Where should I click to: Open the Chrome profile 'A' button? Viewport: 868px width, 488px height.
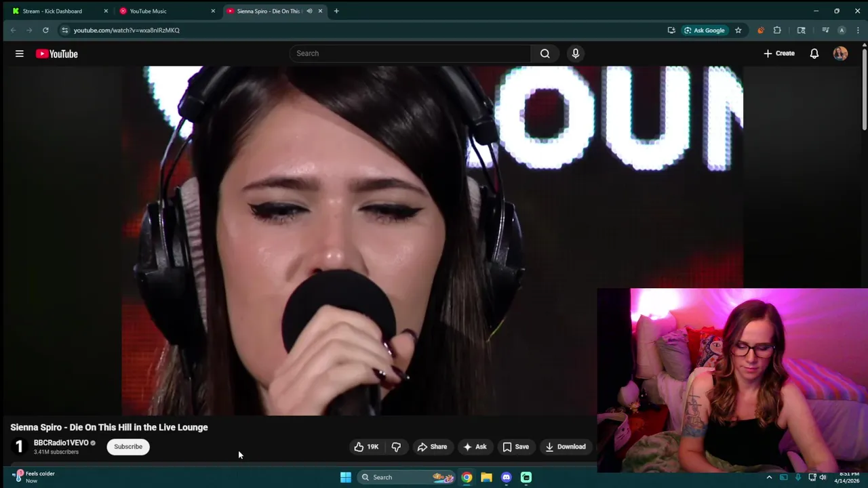842,30
